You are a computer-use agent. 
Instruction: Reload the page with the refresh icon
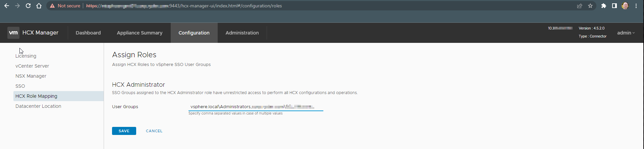coord(28,6)
